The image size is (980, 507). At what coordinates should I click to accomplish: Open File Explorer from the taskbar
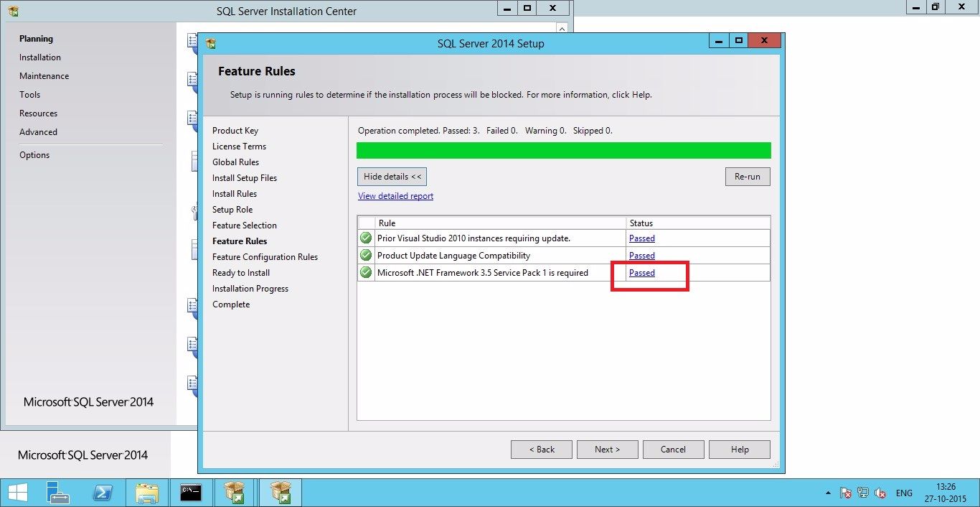(147, 492)
